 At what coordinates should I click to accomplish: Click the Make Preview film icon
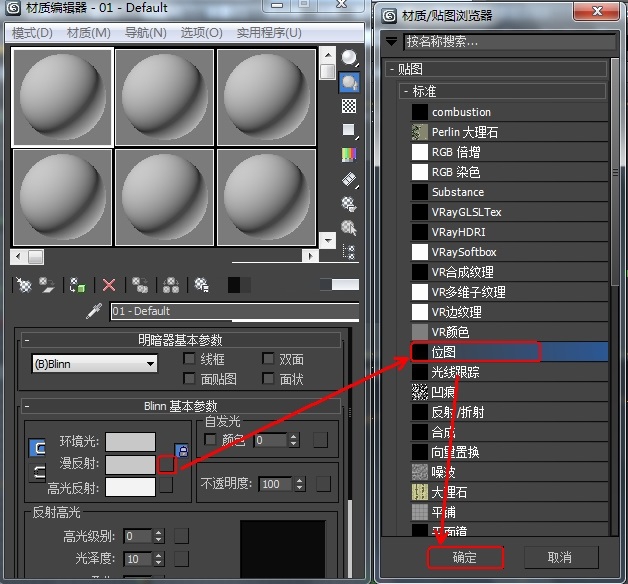(349, 179)
